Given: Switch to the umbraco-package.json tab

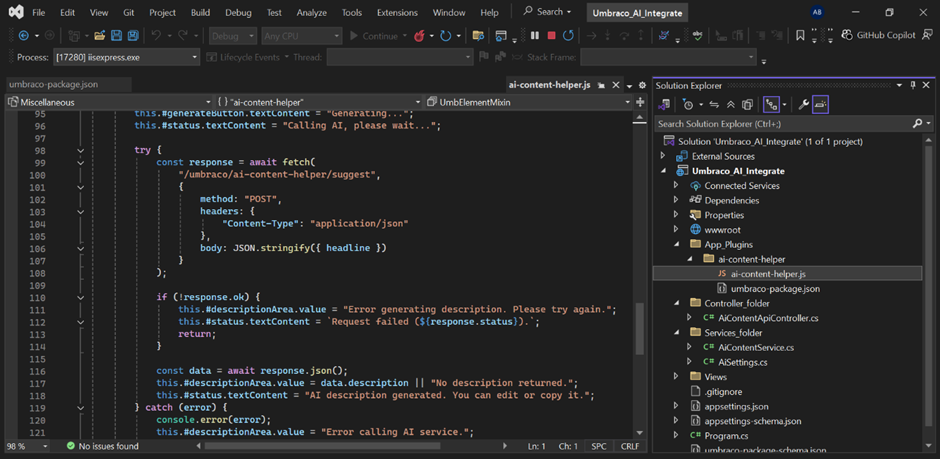Looking at the screenshot, I should pyautogui.click(x=54, y=85).
